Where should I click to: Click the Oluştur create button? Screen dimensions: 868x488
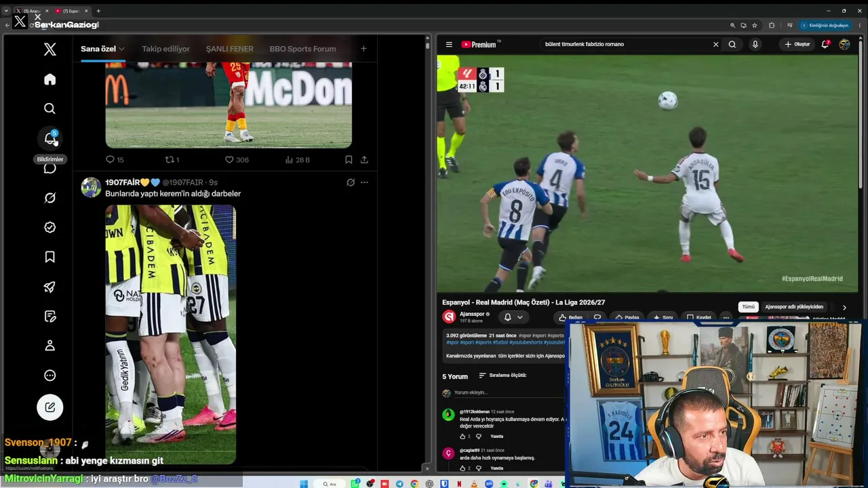[797, 44]
